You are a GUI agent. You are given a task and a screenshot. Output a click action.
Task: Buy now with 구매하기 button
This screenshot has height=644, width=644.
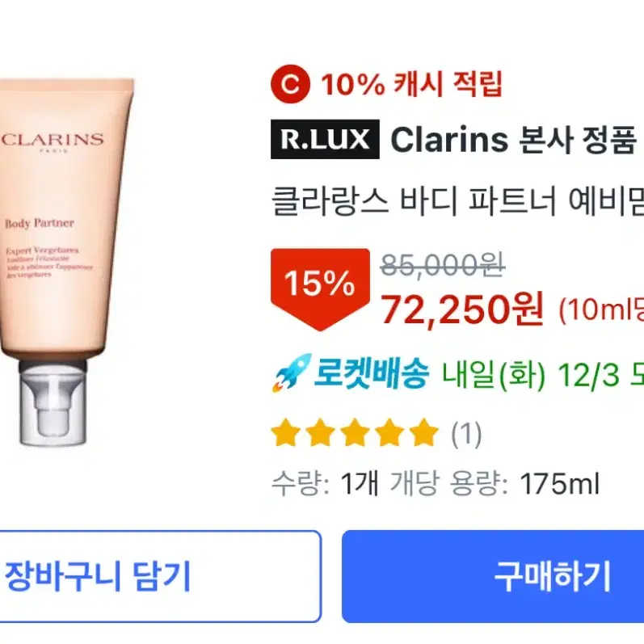pos(493,576)
